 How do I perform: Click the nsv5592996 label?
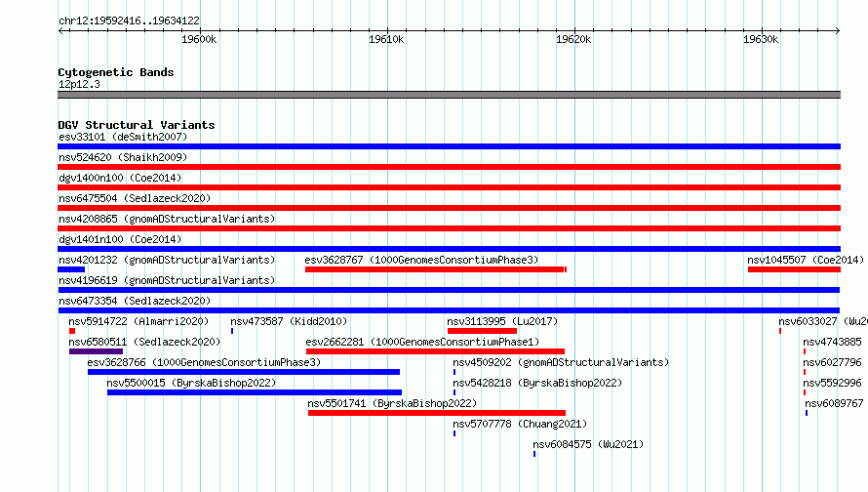832,383
